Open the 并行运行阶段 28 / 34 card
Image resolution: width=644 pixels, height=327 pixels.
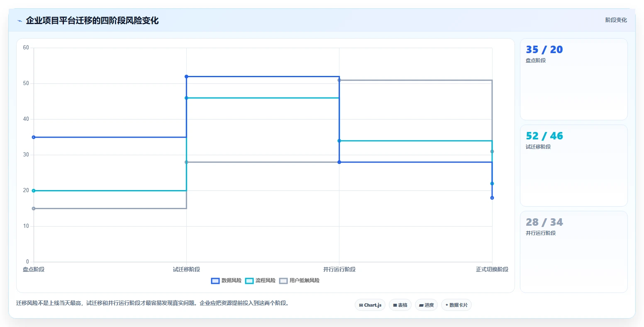(x=574, y=252)
